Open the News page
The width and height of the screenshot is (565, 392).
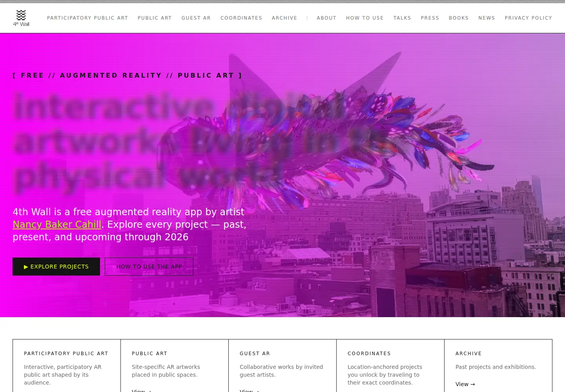point(487,18)
